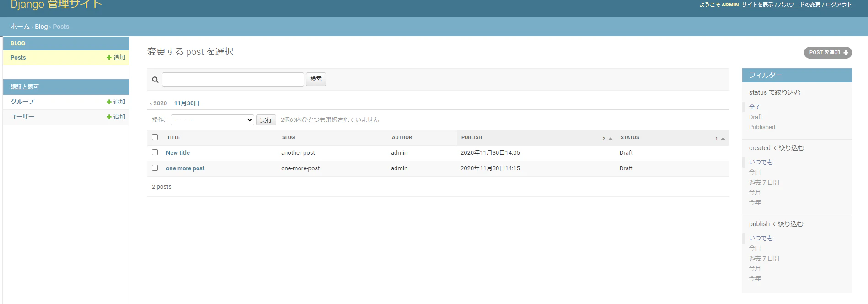The height and width of the screenshot is (304, 868).
Task: Click the 検索 search button
Action: pyautogui.click(x=316, y=79)
